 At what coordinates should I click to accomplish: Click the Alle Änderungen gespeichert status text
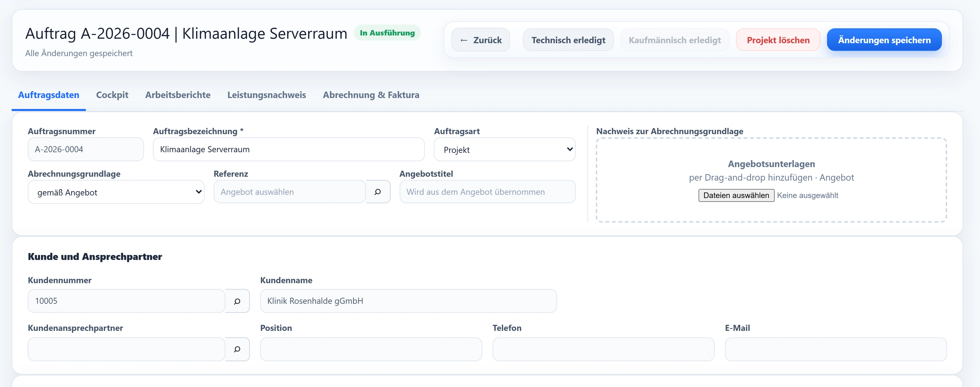pos(79,53)
